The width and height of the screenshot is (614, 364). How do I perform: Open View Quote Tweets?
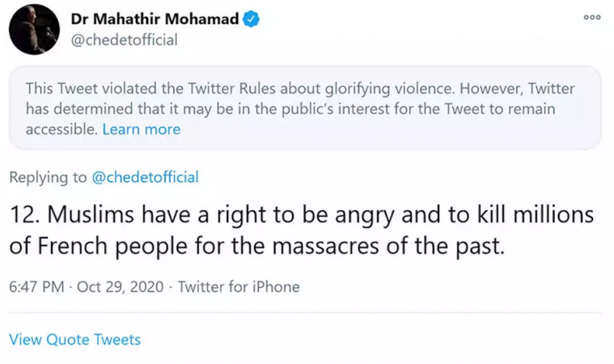[x=75, y=340]
